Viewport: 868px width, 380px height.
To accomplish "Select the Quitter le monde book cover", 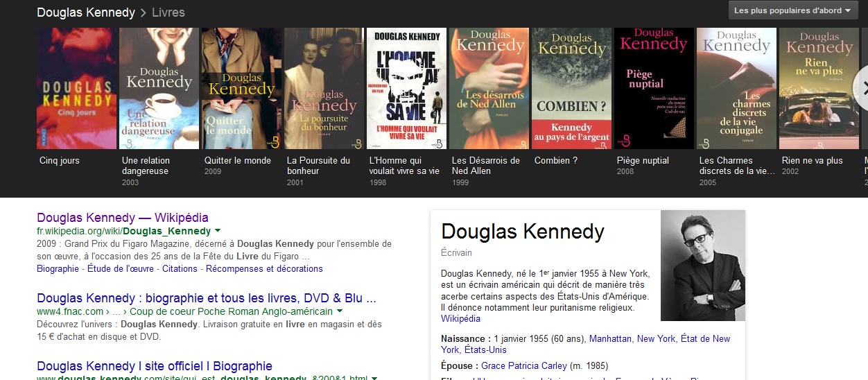I will pyautogui.click(x=241, y=88).
